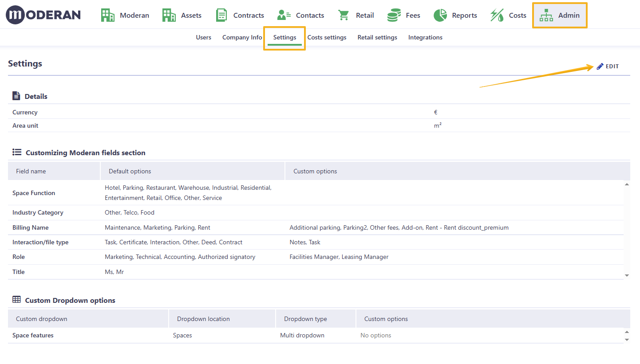The width and height of the screenshot is (640, 364).
Task: Click the 'No options' cell
Action: 376,335
